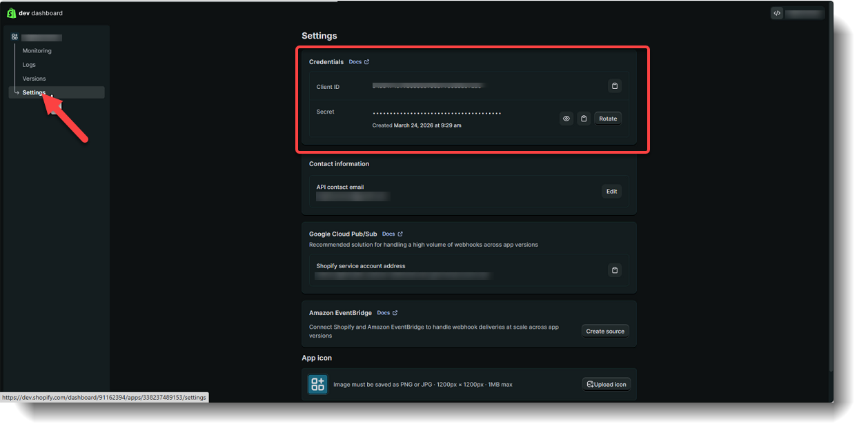Open the Credentials Docs link
The width and height of the screenshot is (868, 437).
coord(359,62)
